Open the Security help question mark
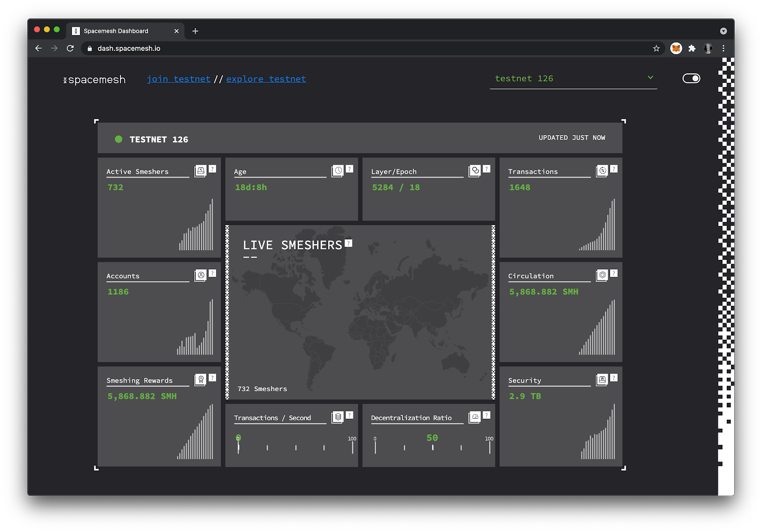 (x=614, y=377)
